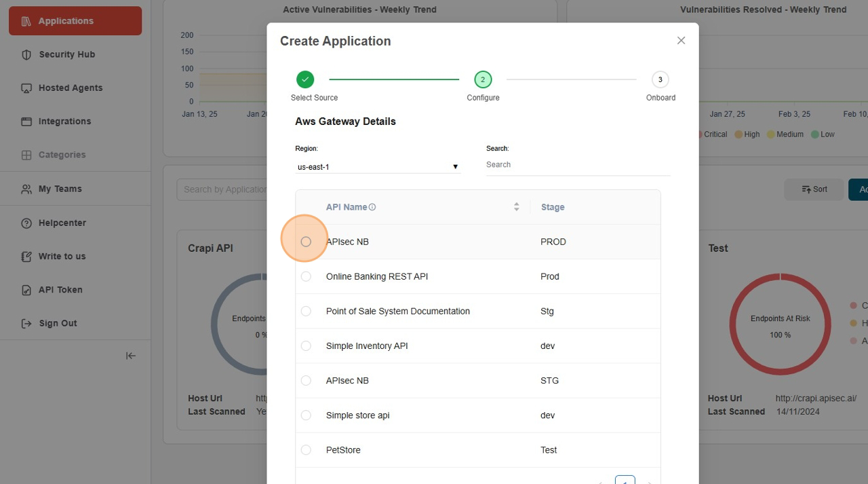Click the Search field in Aws Gateway Details
Screen dimensions: 868x484
tap(577, 165)
